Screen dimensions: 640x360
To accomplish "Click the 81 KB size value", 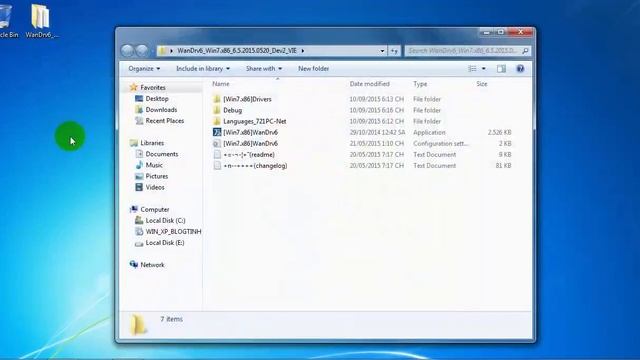I will pos(504,165).
